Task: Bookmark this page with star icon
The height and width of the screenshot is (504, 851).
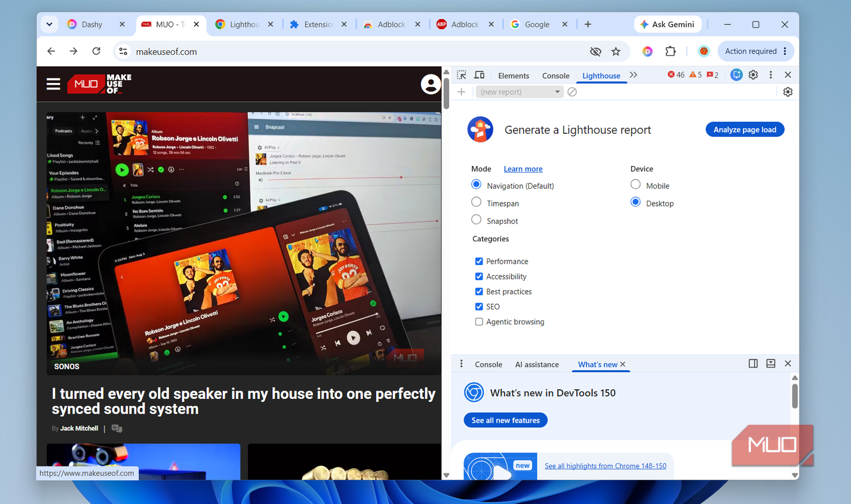Action: (x=616, y=51)
